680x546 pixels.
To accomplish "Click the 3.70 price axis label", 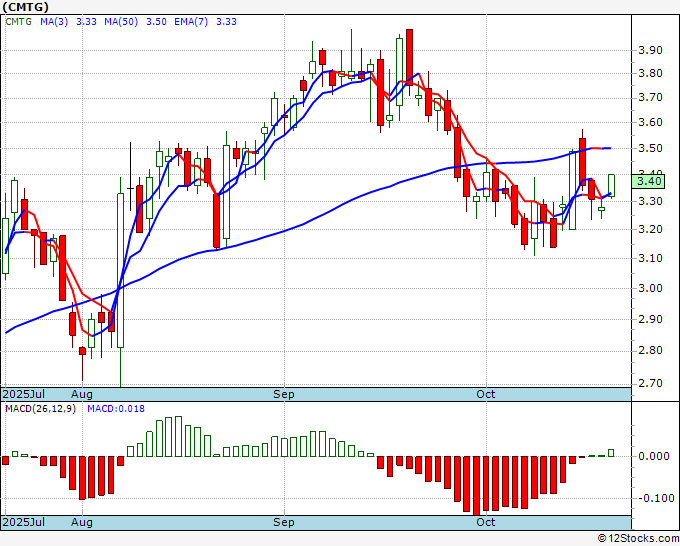I will tap(650, 98).
